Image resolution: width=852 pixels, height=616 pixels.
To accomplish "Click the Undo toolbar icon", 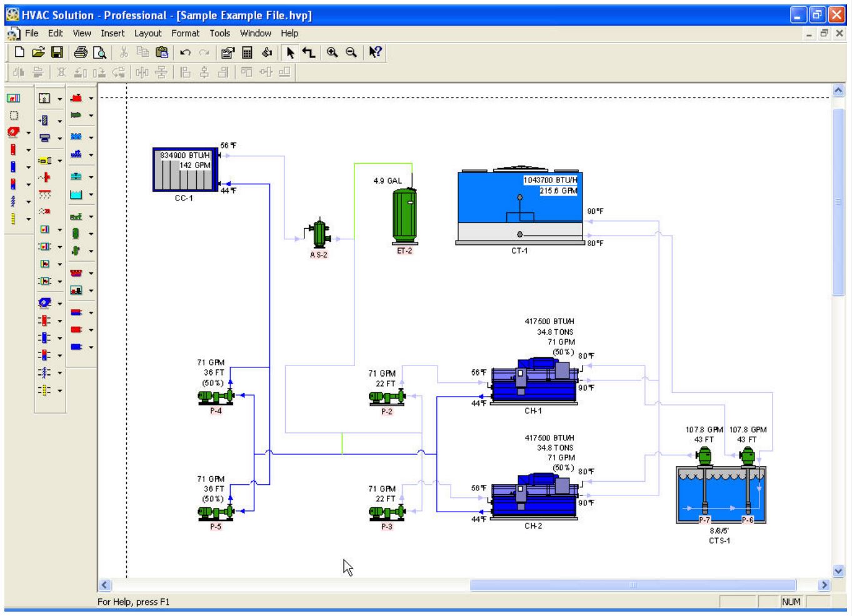I will [184, 54].
